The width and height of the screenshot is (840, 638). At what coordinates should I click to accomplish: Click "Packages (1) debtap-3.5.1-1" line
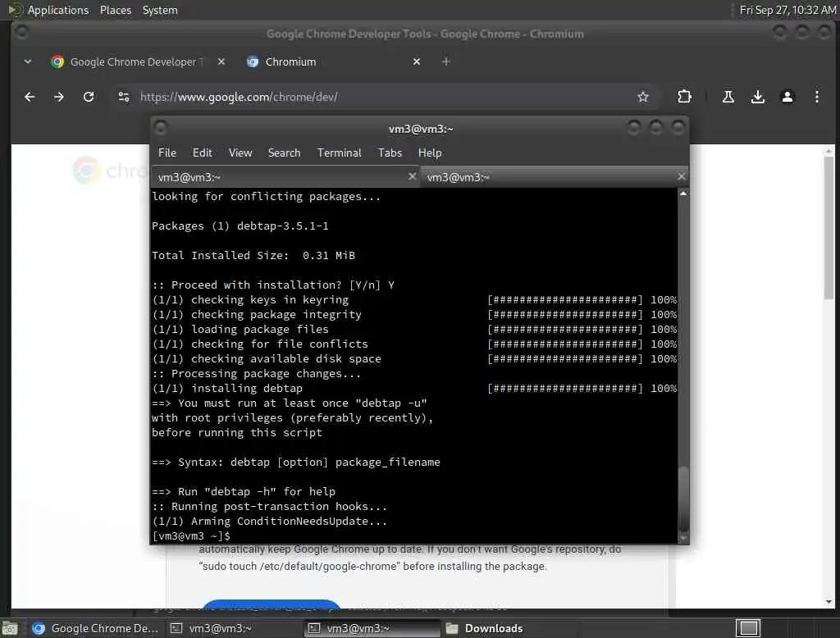[x=240, y=226]
